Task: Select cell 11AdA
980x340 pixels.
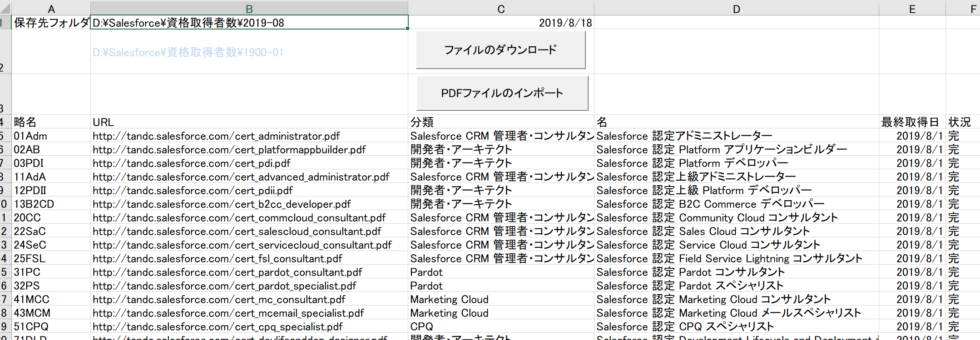Action: (51, 176)
